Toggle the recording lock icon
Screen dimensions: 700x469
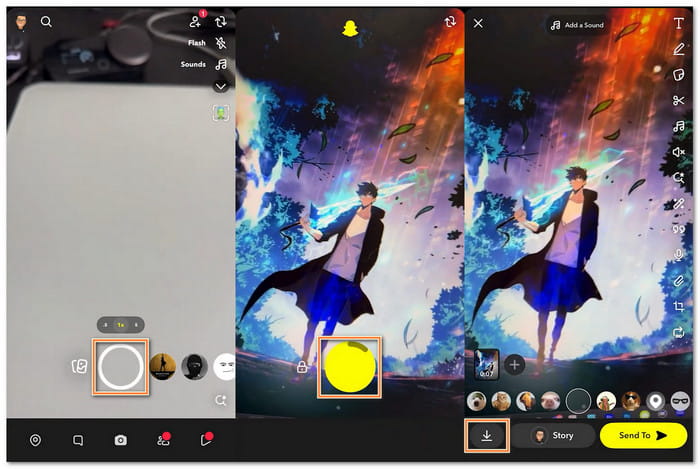coord(301,368)
